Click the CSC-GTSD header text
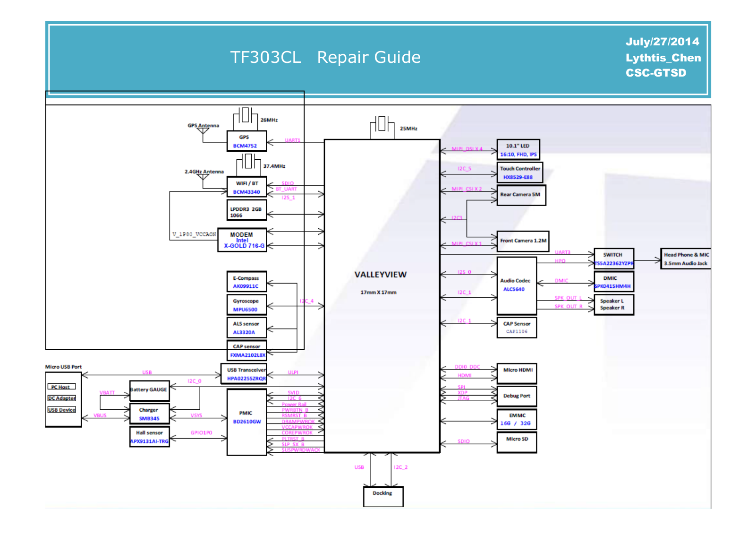This screenshot has width=756, height=535. pos(656,73)
